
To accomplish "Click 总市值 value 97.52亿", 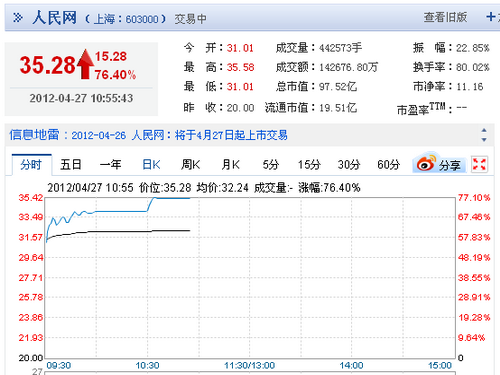I will pyautogui.click(x=338, y=87).
